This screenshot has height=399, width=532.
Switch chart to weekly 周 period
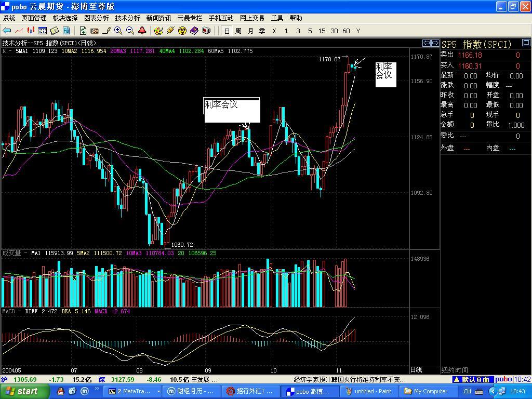click(x=238, y=31)
